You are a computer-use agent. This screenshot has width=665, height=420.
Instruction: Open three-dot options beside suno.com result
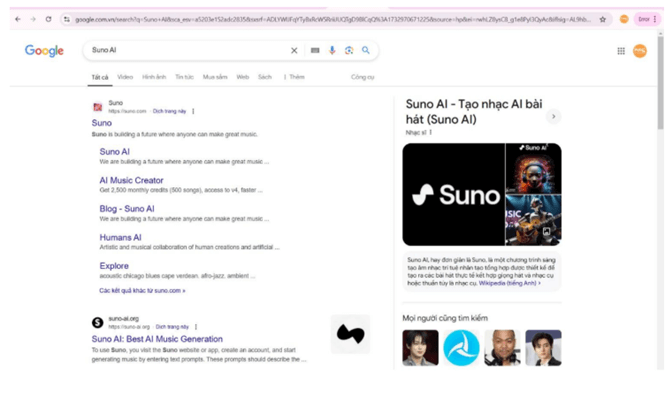click(193, 111)
